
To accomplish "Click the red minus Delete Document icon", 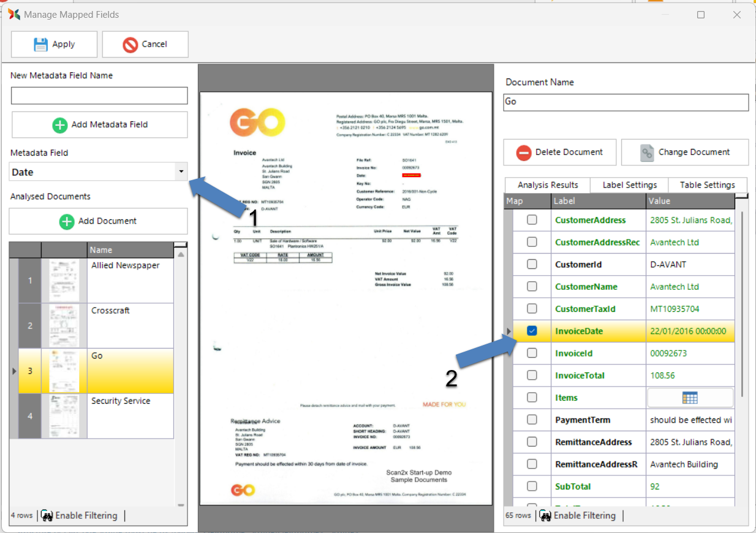I will tap(524, 153).
